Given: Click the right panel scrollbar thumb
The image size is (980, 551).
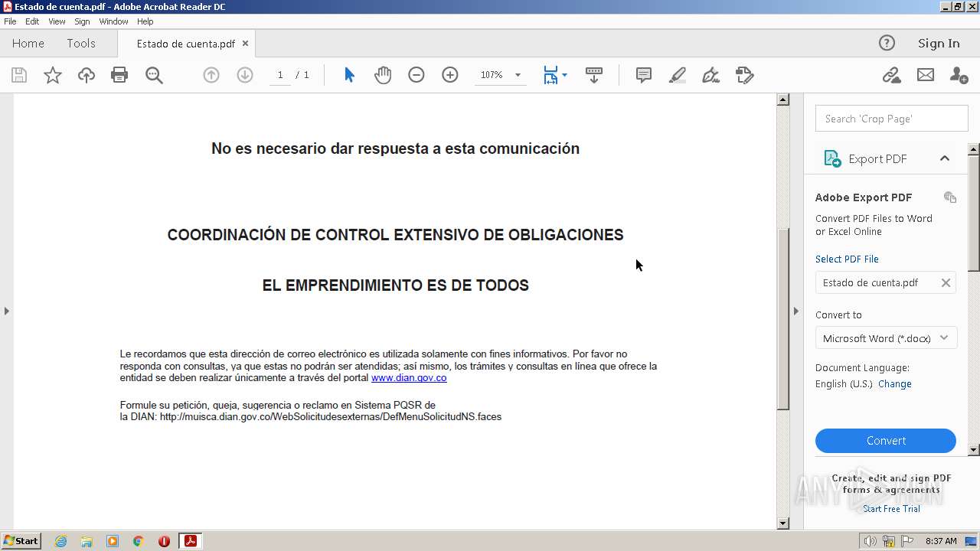Looking at the screenshot, I should (974, 213).
